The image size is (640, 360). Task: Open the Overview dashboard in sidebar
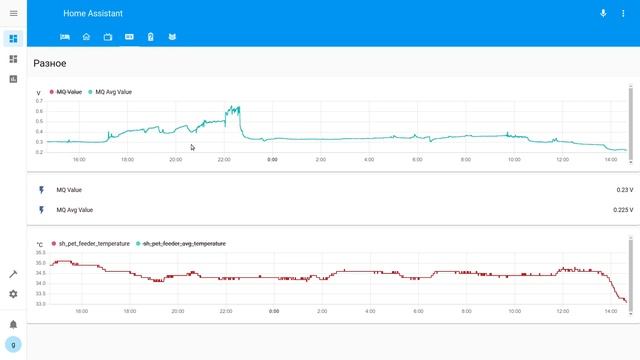coord(13,39)
